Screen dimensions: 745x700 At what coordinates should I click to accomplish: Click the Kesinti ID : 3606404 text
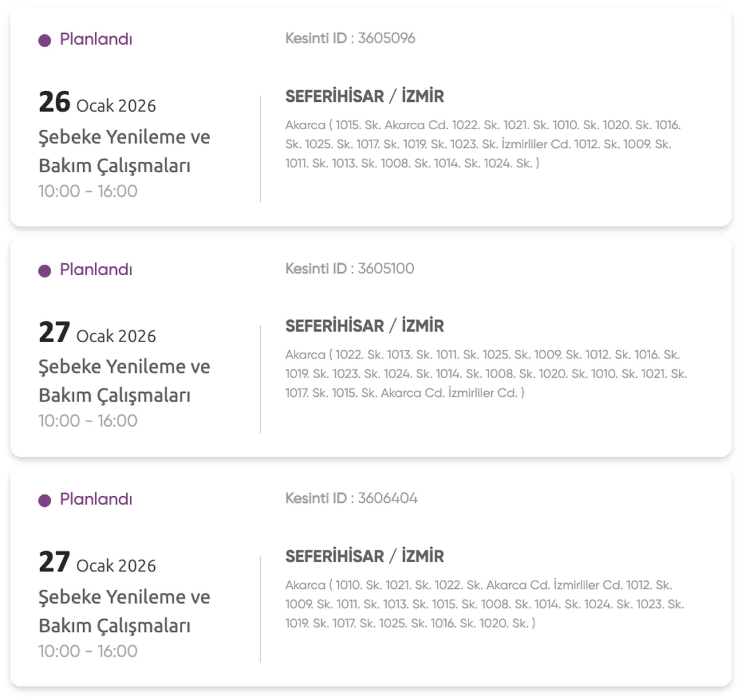coord(351,499)
